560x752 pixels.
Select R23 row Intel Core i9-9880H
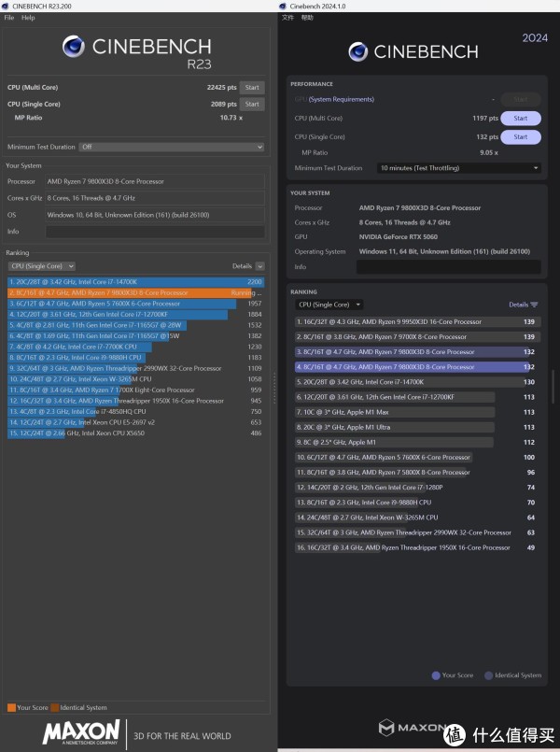coord(136,357)
